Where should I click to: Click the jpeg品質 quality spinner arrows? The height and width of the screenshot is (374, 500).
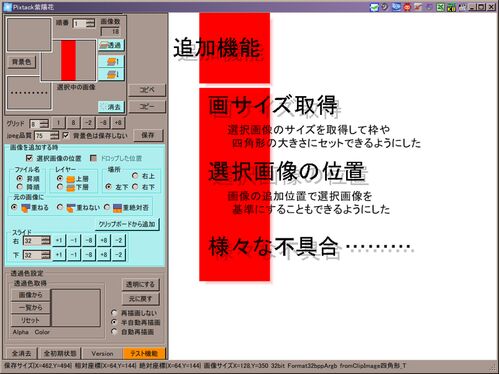pyautogui.click(x=54, y=135)
